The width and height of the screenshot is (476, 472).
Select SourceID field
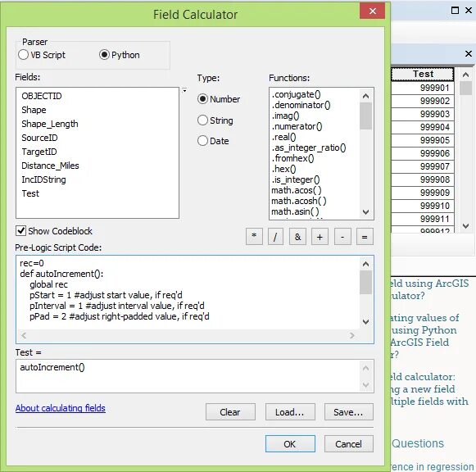coord(39,138)
